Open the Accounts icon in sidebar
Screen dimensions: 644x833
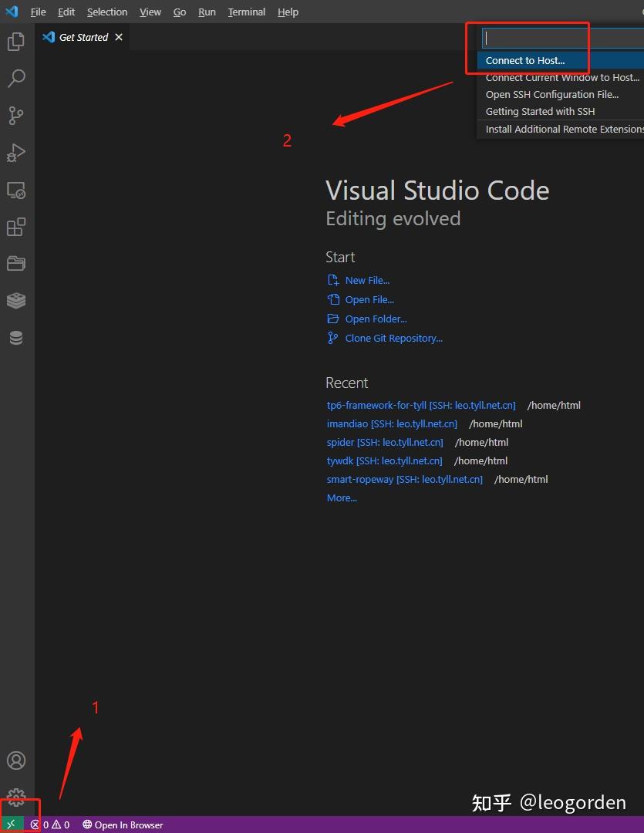point(16,760)
